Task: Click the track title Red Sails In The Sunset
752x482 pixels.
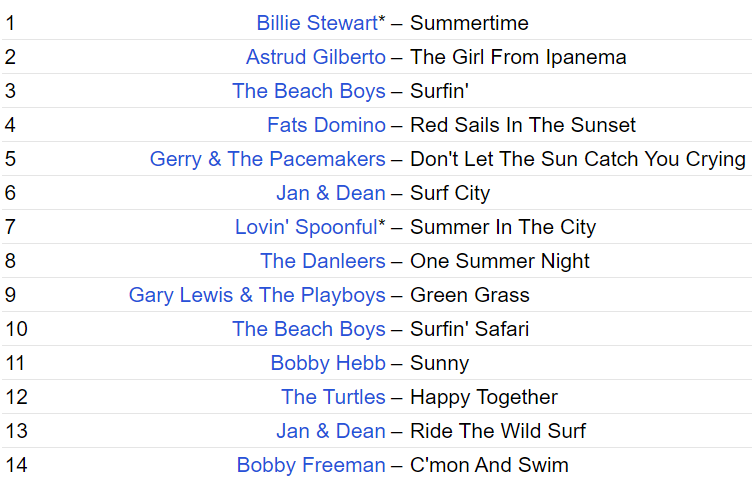Action: point(523,125)
